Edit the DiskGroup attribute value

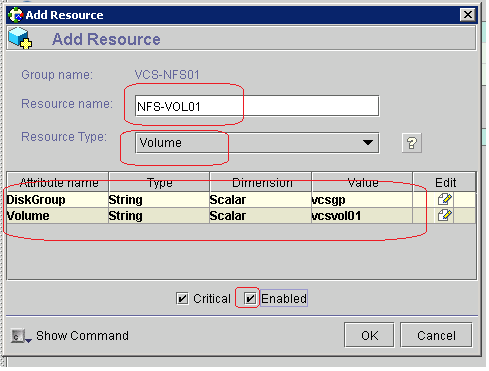444,199
